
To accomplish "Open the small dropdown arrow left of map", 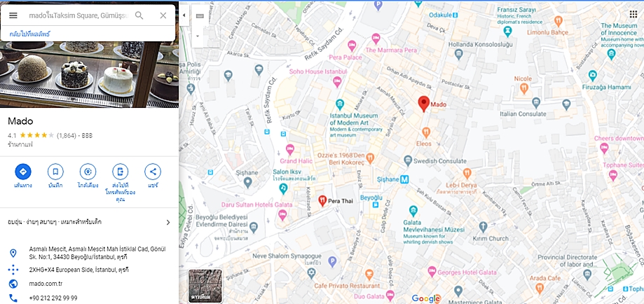I will [198, 36].
